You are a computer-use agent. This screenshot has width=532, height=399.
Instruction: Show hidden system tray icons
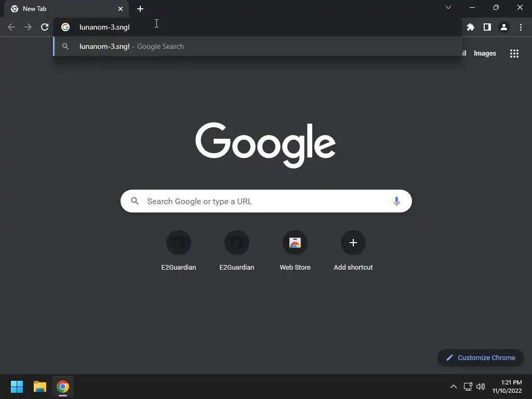point(453,387)
